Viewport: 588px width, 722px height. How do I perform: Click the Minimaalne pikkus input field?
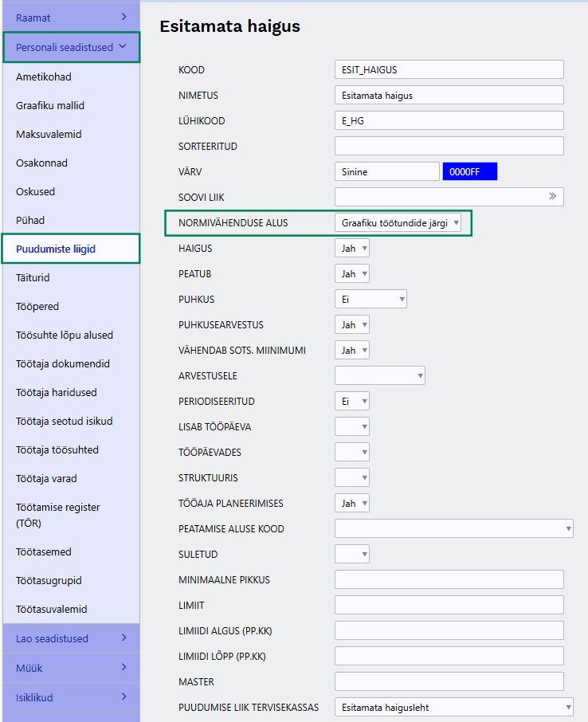[x=449, y=579]
